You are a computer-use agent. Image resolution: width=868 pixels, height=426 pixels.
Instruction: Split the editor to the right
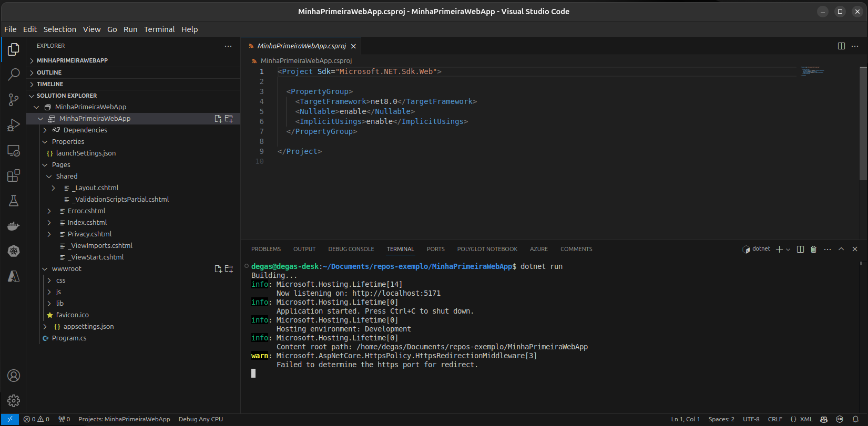pyautogui.click(x=841, y=46)
